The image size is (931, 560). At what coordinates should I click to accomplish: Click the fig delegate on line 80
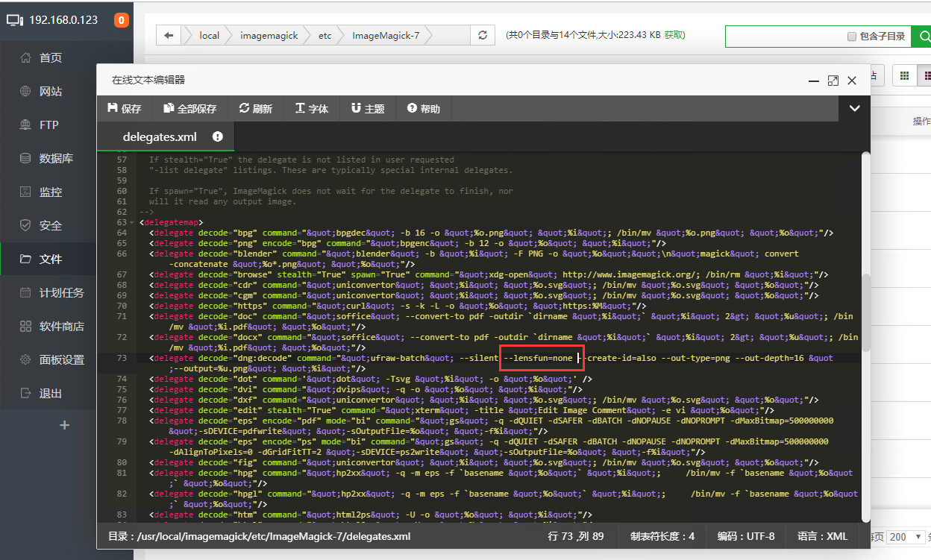(483, 462)
